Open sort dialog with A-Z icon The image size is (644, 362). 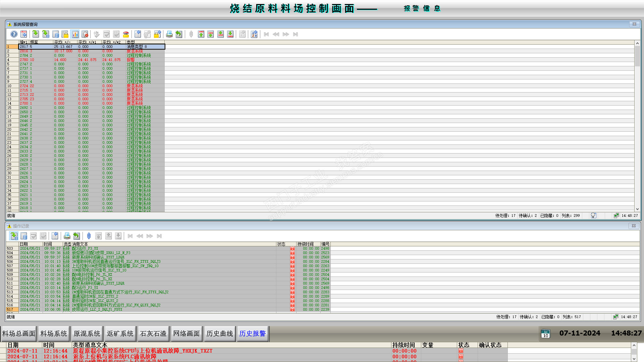coord(254,34)
